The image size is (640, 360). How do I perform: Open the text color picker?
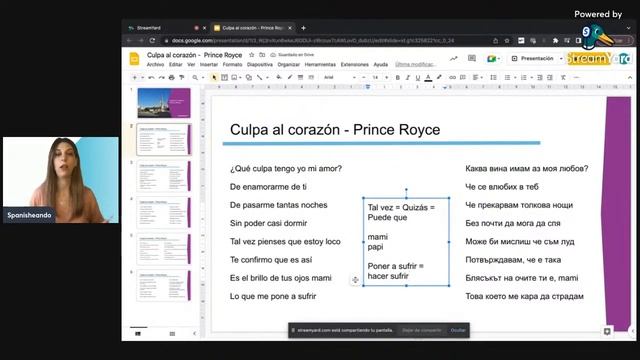(x=428, y=78)
